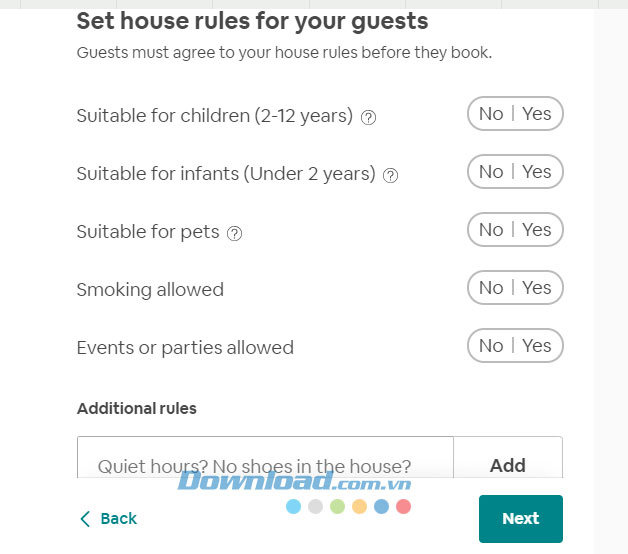Select Yes for Suitable for infants

537,172
